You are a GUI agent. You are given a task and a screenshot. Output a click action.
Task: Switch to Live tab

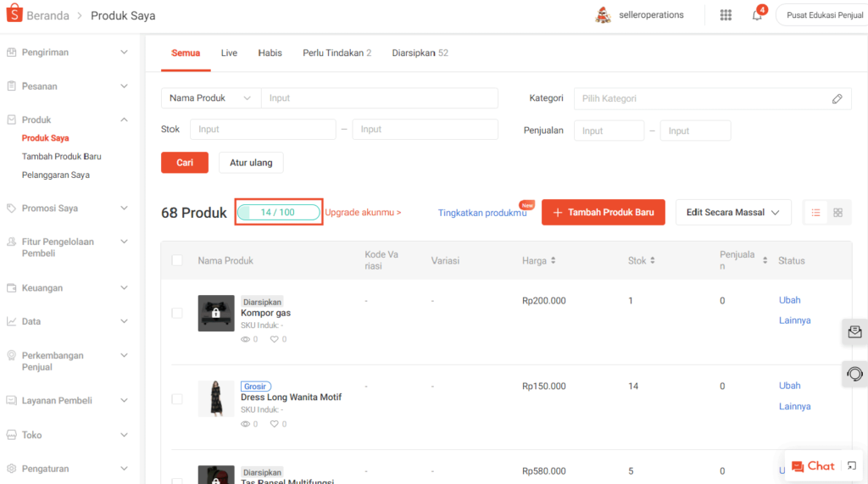click(229, 53)
